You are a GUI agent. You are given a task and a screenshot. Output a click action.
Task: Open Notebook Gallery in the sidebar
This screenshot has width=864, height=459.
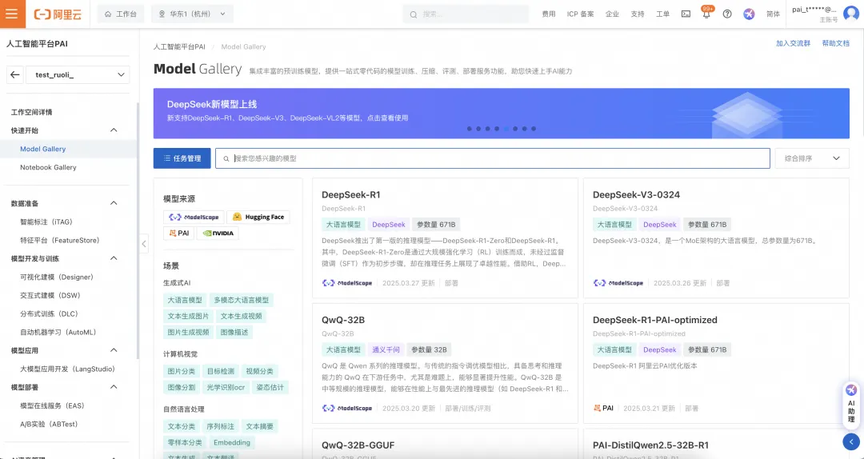(x=48, y=167)
